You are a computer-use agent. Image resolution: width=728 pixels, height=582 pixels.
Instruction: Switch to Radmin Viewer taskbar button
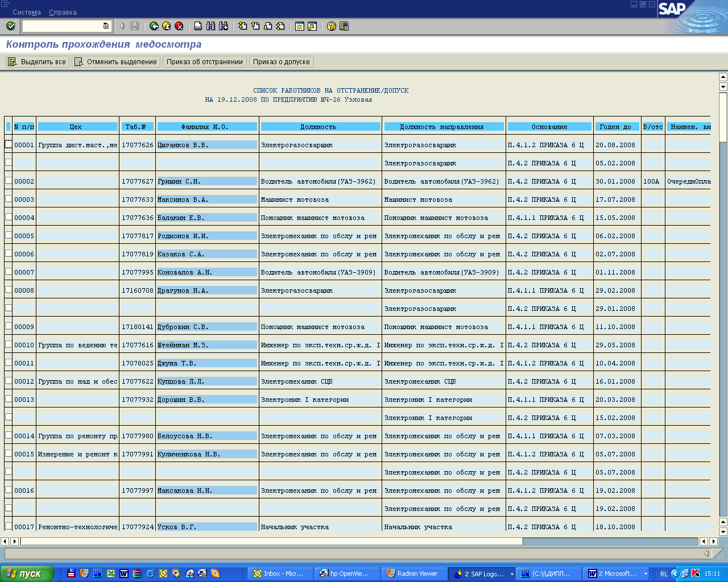(414, 574)
